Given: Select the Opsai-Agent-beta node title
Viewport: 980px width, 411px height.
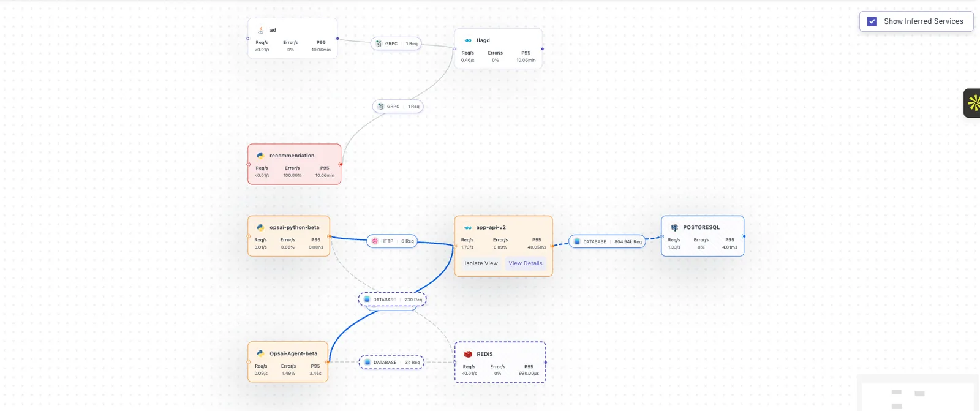Looking at the screenshot, I should tap(293, 353).
